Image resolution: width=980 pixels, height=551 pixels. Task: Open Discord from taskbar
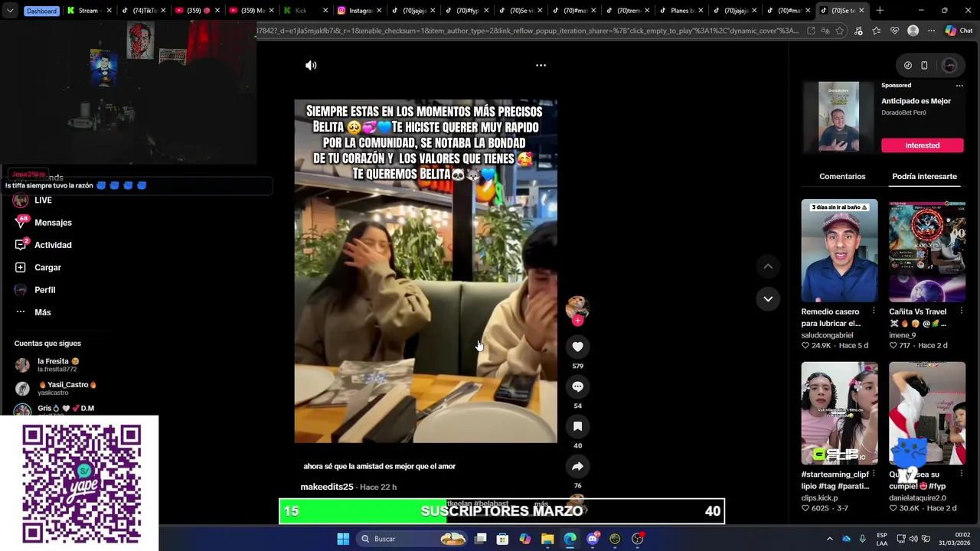(593, 539)
